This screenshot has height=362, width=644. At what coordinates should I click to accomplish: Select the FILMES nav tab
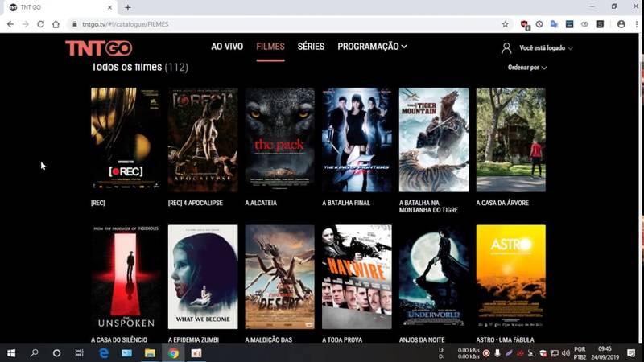(x=270, y=47)
